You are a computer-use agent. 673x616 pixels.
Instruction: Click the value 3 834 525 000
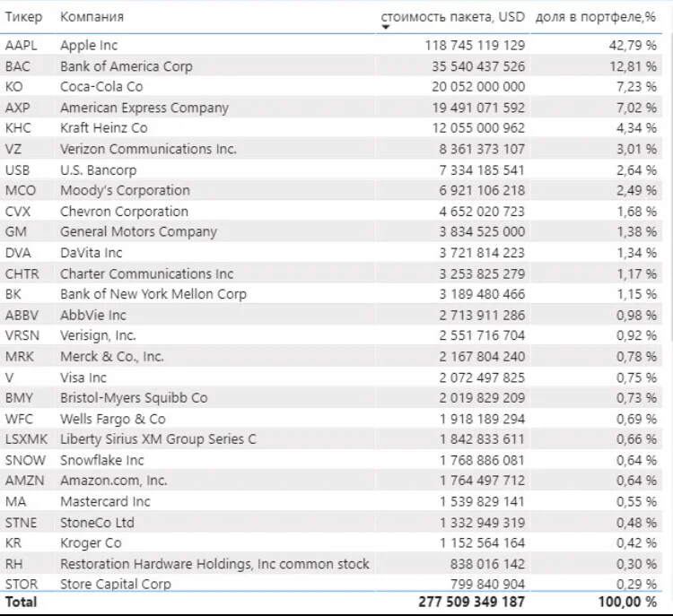click(482, 231)
